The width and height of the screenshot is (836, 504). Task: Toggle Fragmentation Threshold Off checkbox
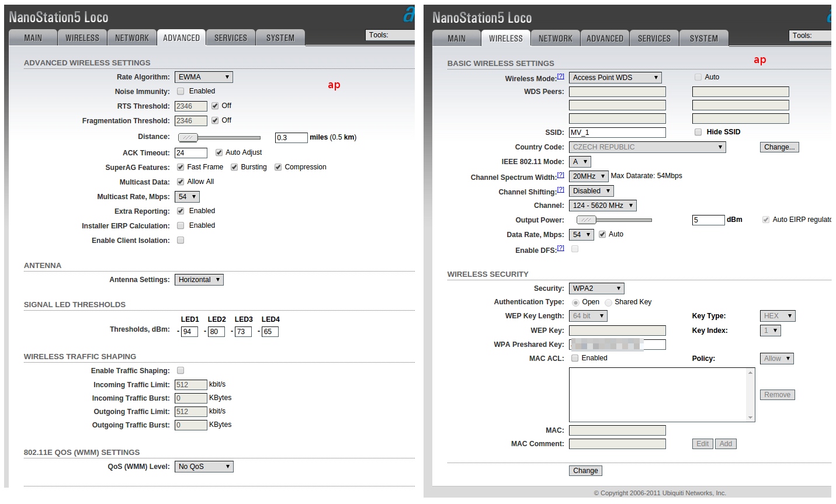coord(215,120)
